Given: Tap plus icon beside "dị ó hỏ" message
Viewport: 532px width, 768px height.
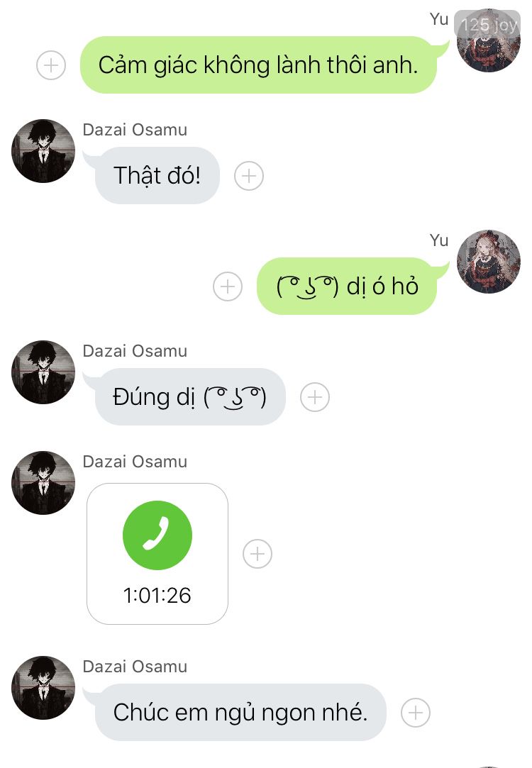Looking at the screenshot, I should point(228,286).
